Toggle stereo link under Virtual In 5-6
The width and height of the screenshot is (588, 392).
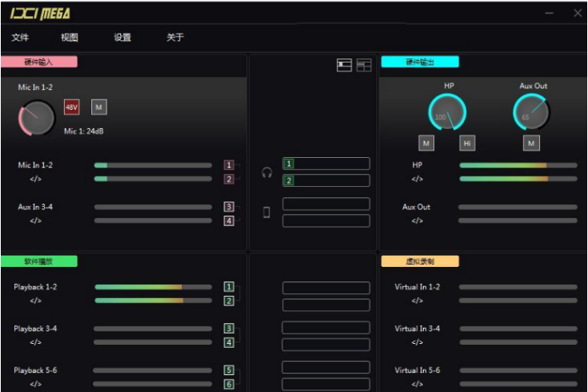[x=417, y=384]
